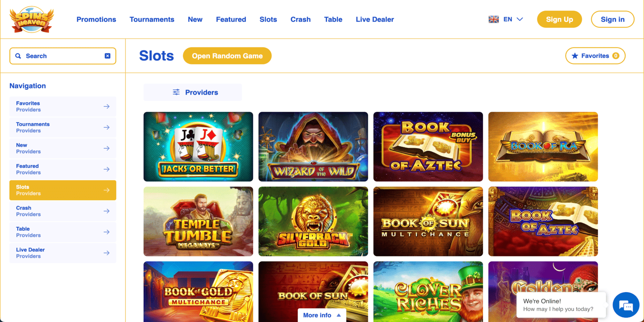Open Tournaments Providers in navigation

point(63,127)
